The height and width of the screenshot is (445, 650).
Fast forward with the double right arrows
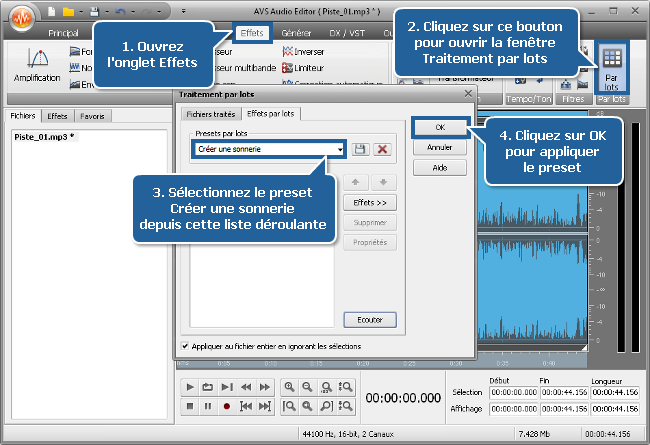264,387
